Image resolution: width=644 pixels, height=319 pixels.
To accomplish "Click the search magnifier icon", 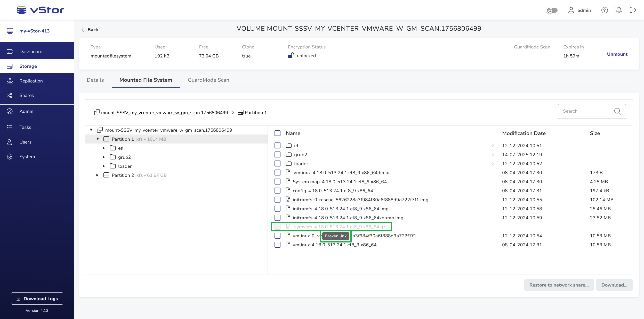I will point(617,111).
